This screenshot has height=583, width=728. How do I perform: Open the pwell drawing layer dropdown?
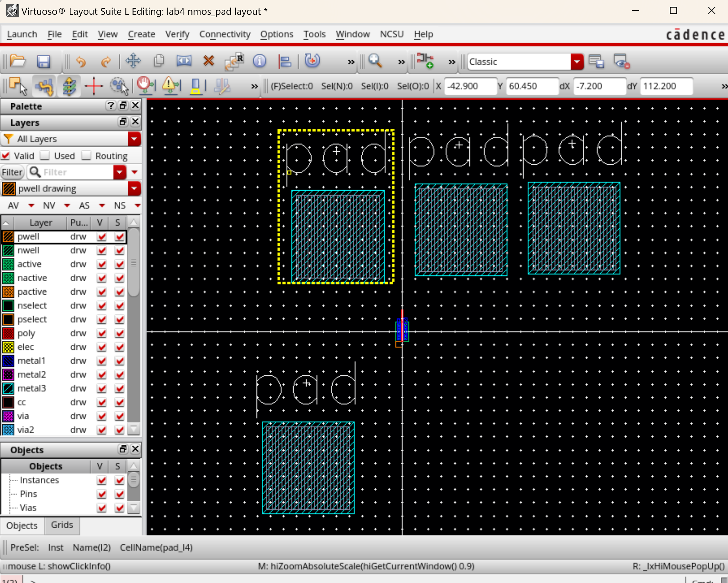point(134,188)
